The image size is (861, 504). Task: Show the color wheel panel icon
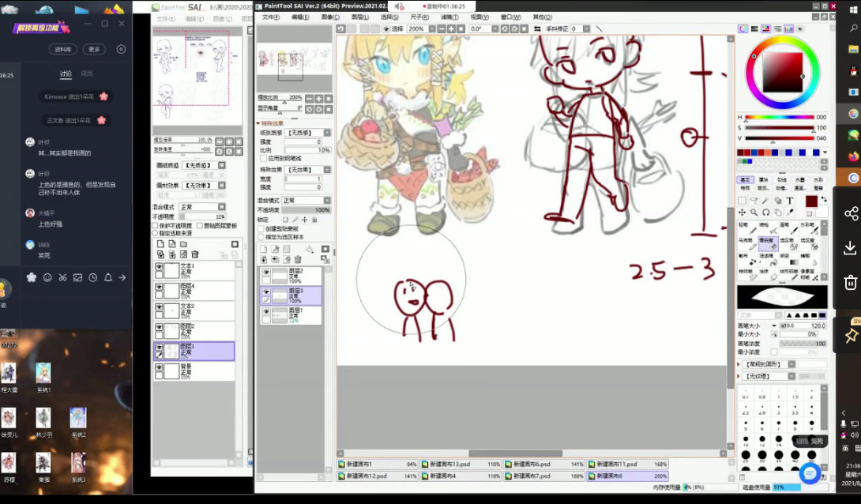743,29
